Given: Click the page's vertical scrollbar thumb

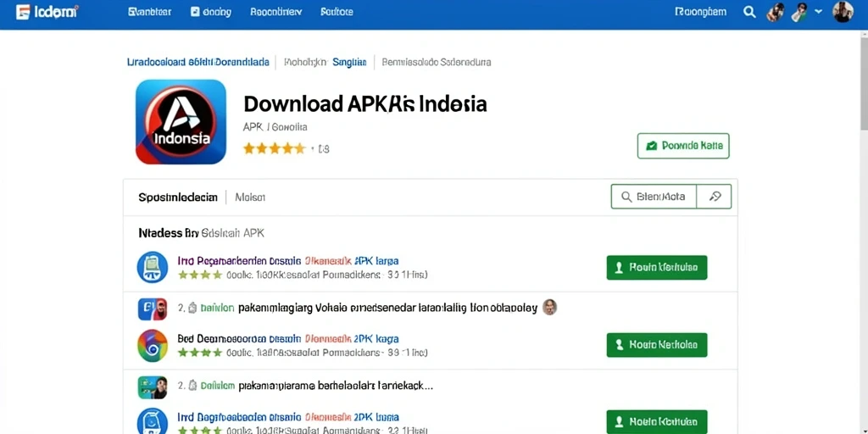Looking at the screenshot, I should 864,82.
